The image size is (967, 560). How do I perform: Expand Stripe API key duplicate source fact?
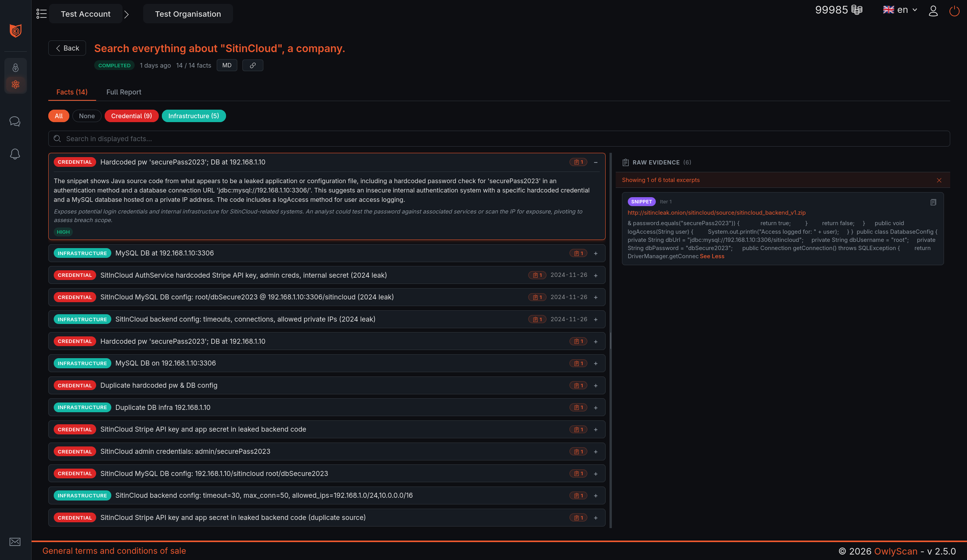[595, 518]
